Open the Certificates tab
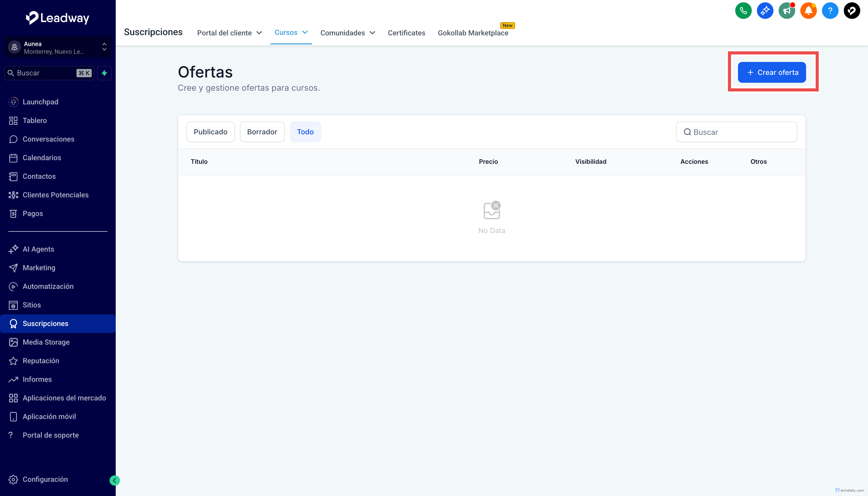This screenshot has height=496, width=868. tap(406, 33)
